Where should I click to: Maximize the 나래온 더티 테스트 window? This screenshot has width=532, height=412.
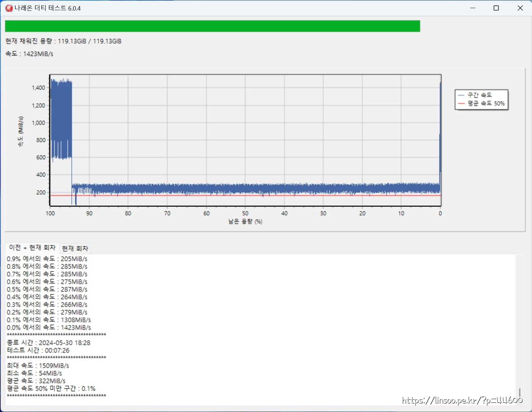pyautogui.click(x=496, y=8)
